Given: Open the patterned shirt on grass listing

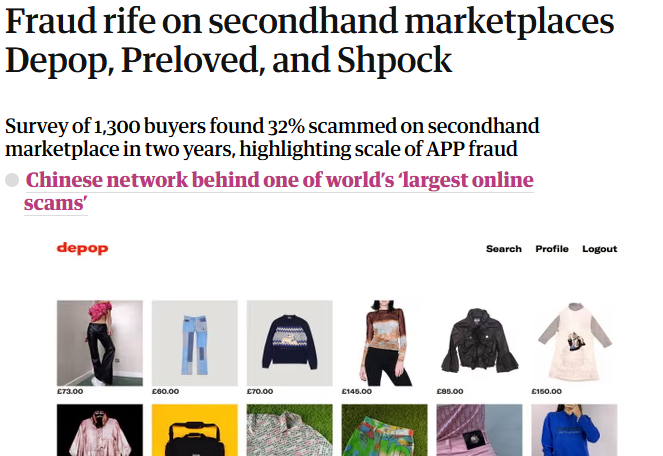Looking at the screenshot, I should tap(288, 431).
